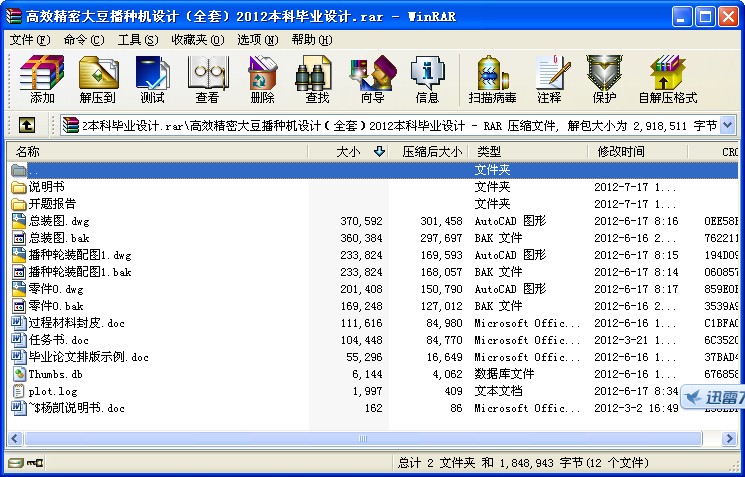
Task: Click the 总装图.bak file icon
Action: [19, 238]
